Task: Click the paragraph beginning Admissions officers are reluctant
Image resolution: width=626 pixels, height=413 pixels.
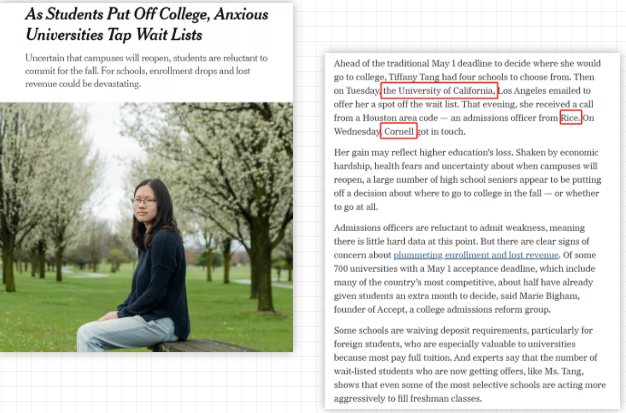Action: [465, 268]
